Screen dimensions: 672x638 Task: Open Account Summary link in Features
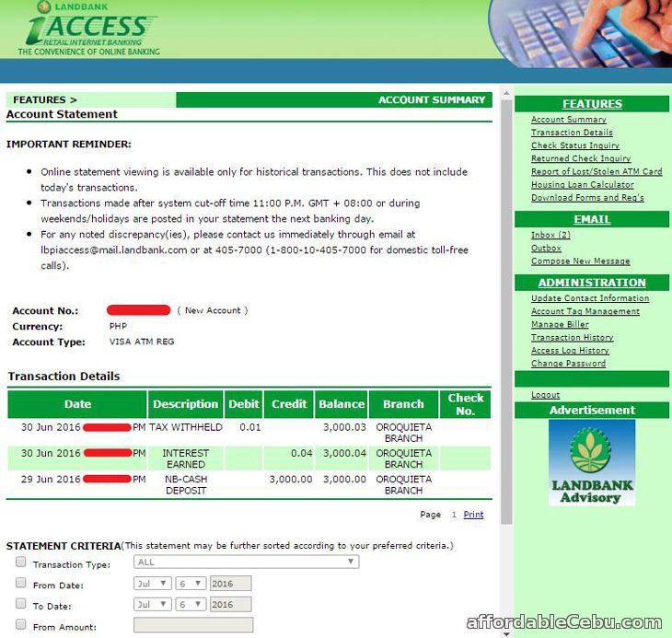click(x=568, y=120)
